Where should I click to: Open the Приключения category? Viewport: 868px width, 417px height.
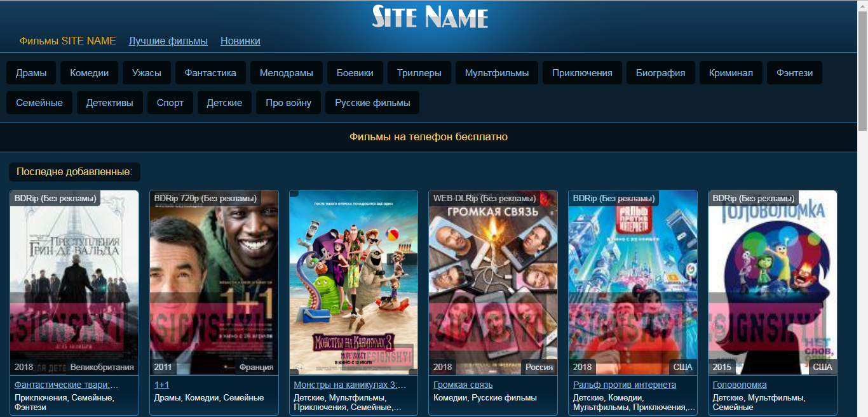coord(582,73)
